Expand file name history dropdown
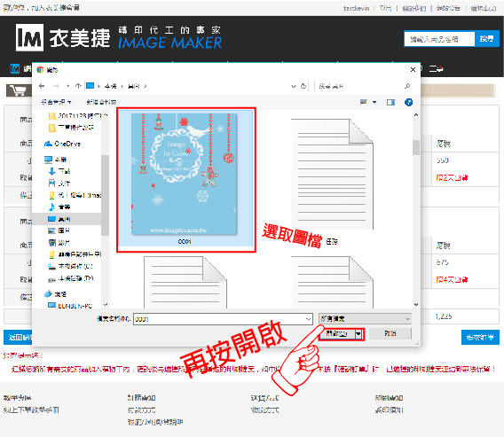Screen dimensions: 504x437 pos(308,319)
